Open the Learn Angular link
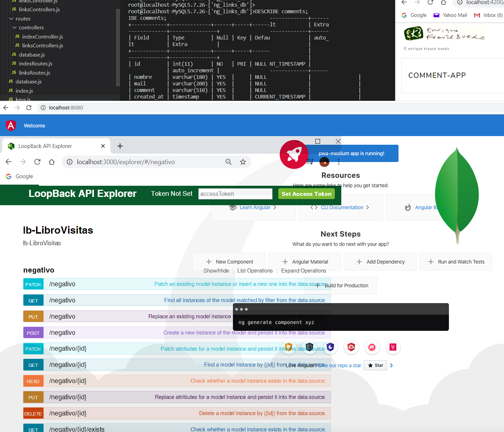 (x=255, y=207)
